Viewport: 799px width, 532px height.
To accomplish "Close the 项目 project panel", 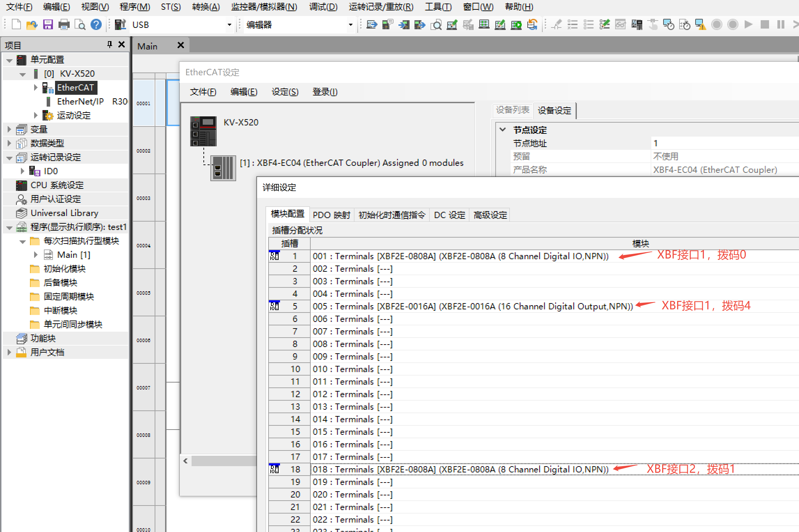I will click(x=122, y=45).
